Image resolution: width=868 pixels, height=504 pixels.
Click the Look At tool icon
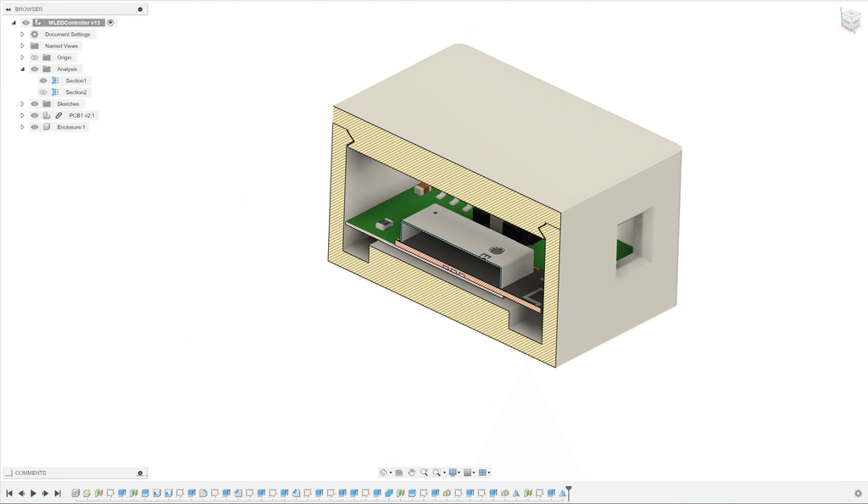coord(399,473)
